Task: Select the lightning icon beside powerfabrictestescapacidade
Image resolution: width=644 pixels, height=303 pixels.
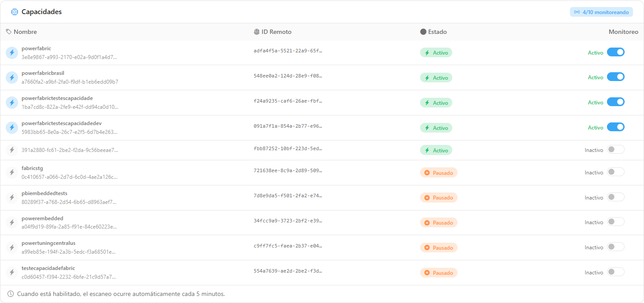Action: click(12, 103)
